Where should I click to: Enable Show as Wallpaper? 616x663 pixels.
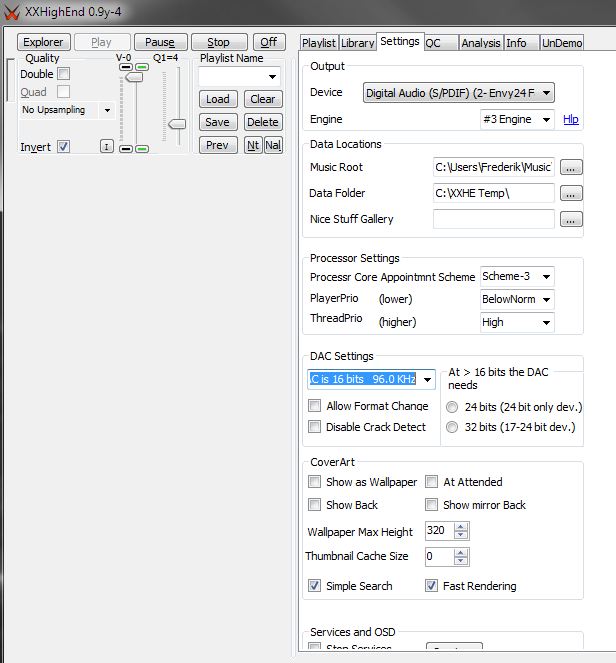pyautogui.click(x=315, y=482)
